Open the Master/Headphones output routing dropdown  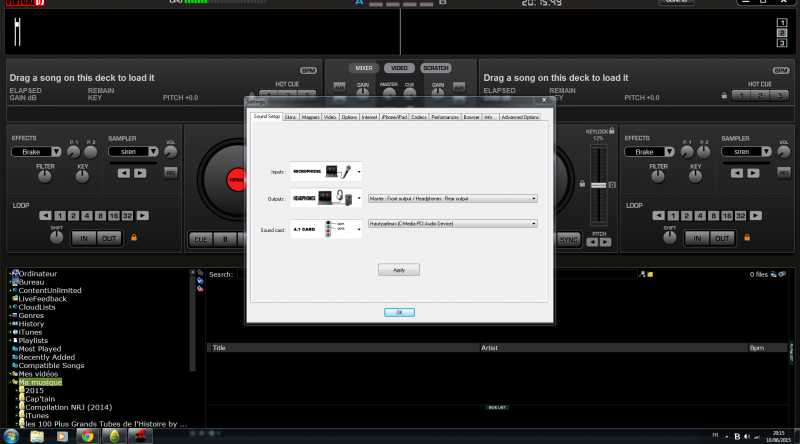pyautogui.click(x=453, y=199)
